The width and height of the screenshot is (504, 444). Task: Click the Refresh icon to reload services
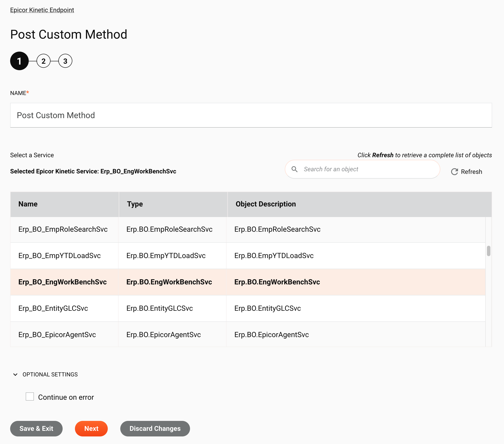[454, 171]
